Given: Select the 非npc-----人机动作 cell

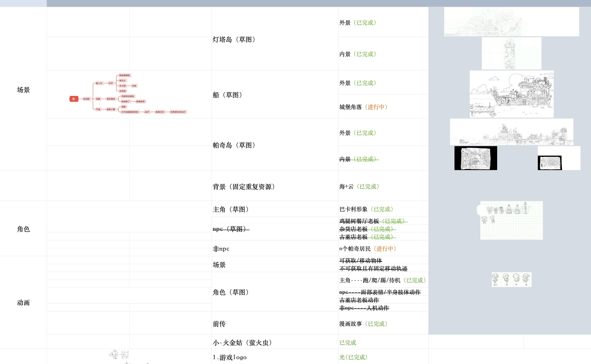Looking at the screenshot, I should coord(383,307).
